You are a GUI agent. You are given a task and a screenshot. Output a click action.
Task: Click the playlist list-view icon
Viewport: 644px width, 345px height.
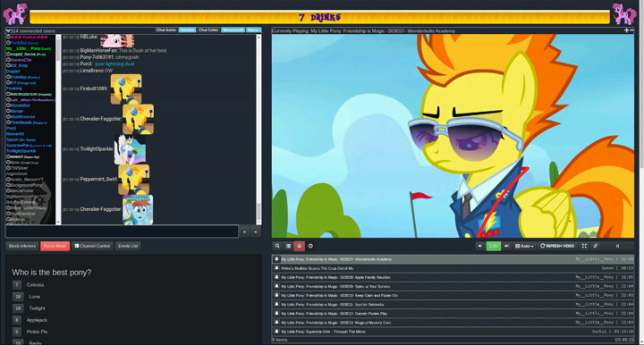(x=288, y=246)
